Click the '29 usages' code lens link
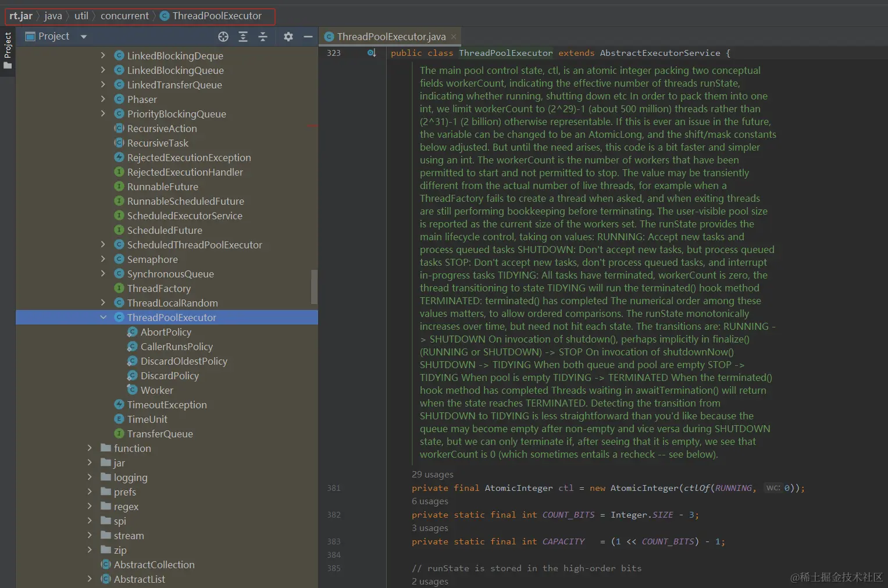Viewport: 888px width, 588px height. point(433,475)
